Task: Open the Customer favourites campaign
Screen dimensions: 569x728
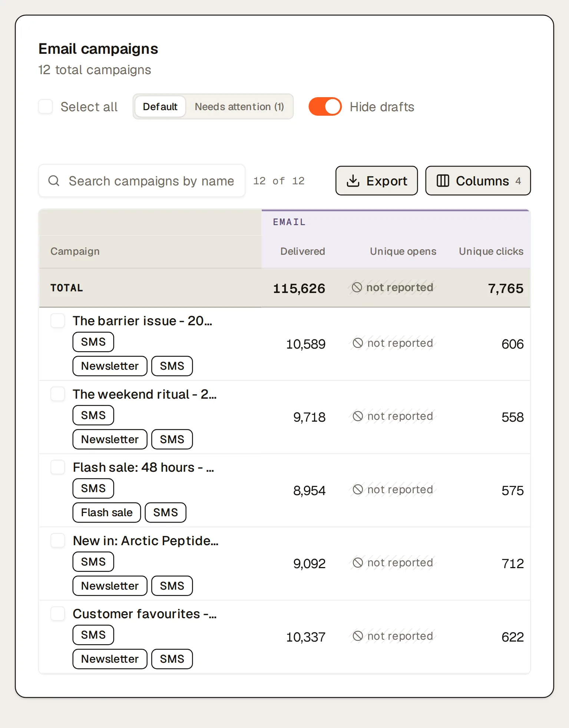Action: click(x=145, y=614)
